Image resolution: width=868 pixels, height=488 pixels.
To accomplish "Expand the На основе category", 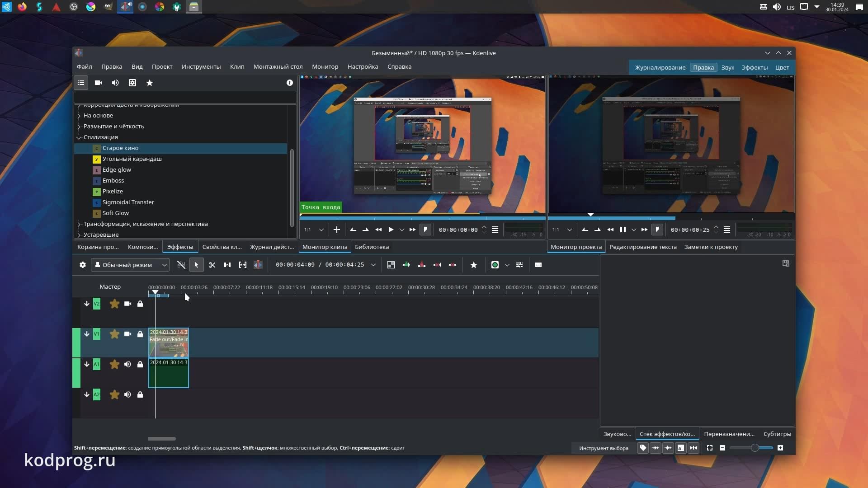I will coord(79,116).
